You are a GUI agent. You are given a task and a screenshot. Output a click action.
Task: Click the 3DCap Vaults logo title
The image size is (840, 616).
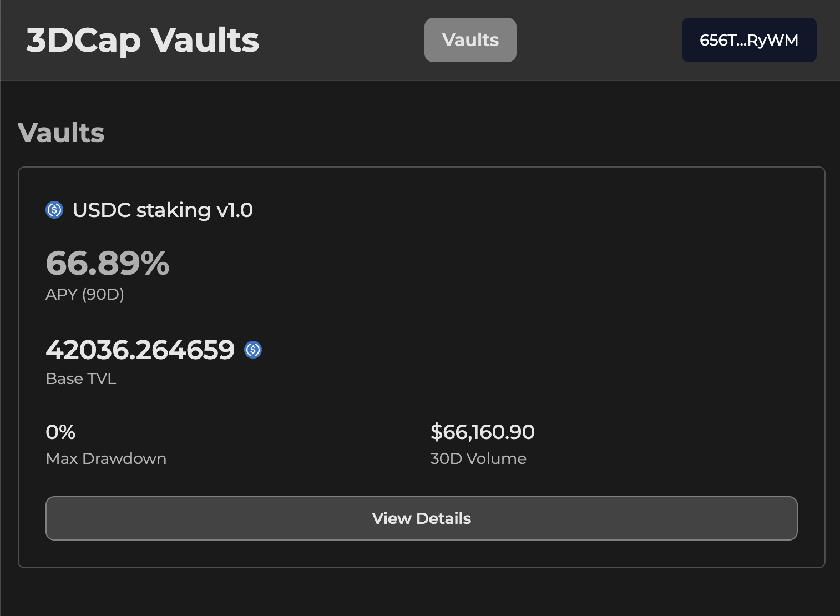(143, 40)
